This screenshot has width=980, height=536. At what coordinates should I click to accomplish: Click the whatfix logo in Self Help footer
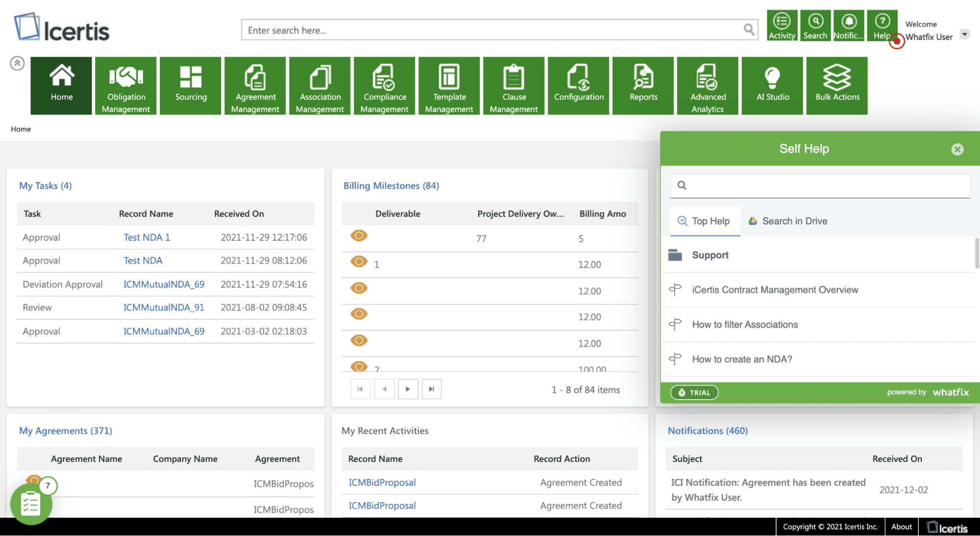[951, 392]
